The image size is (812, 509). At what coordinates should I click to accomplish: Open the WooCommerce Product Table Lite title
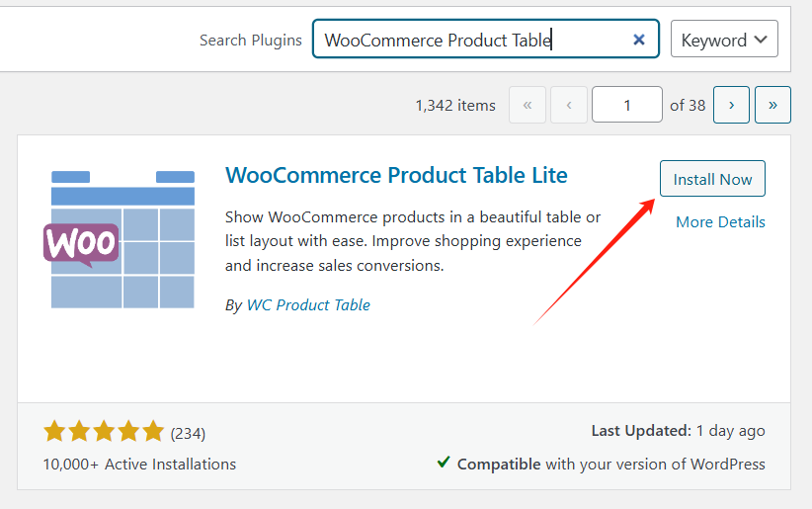[x=396, y=176]
